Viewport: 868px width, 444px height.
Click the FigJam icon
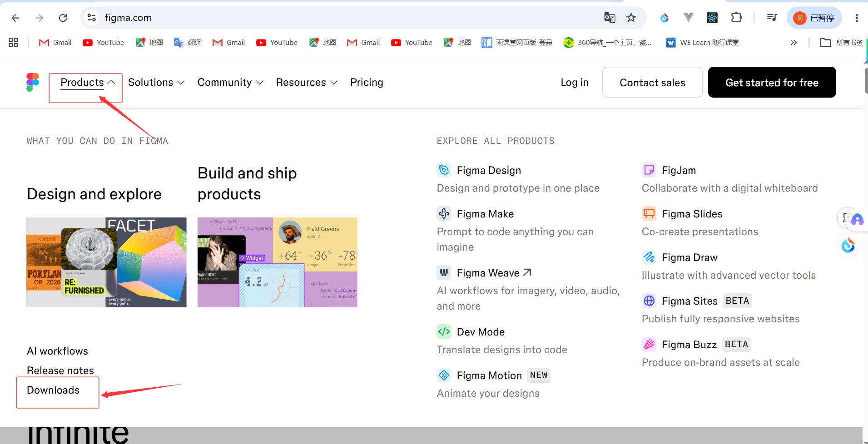[x=649, y=170]
